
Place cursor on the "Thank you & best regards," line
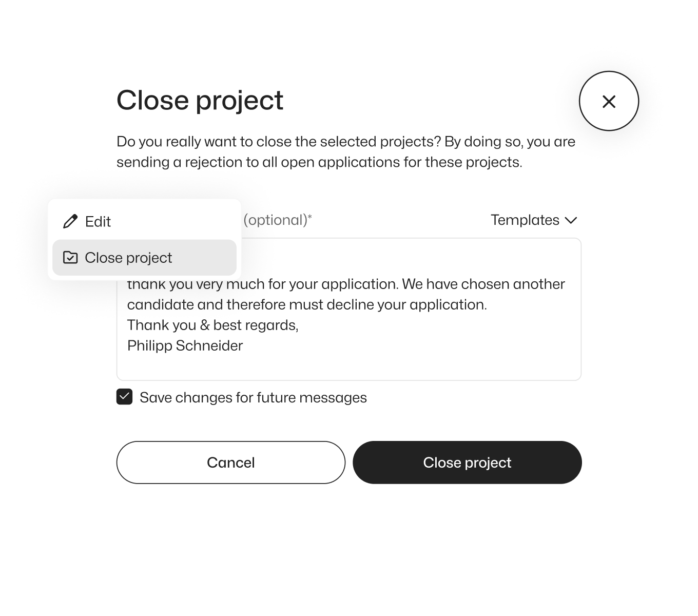tap(212, 325)
